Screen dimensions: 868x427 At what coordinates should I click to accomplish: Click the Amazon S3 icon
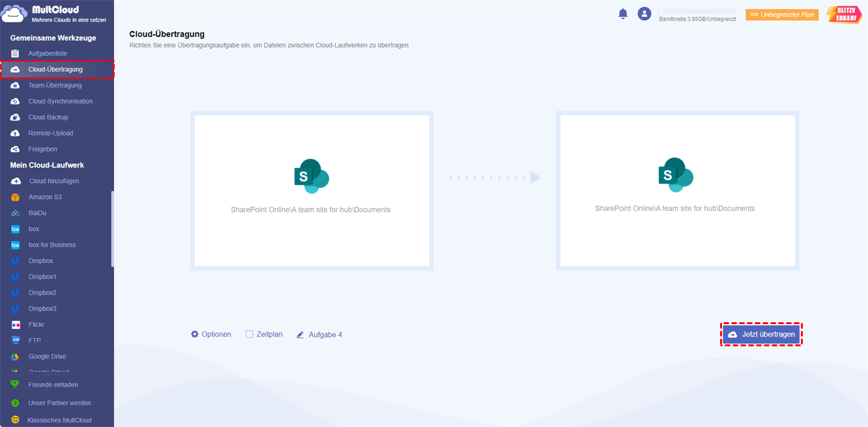15,197
